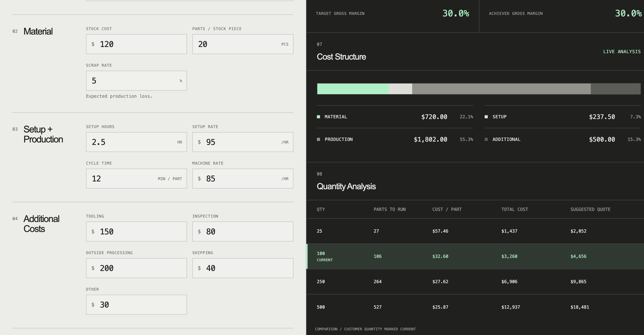Screen dimensions: 644x335
Task: Click suggested quote $4,656
Action: pyautogui.click(x=578, y=256)
